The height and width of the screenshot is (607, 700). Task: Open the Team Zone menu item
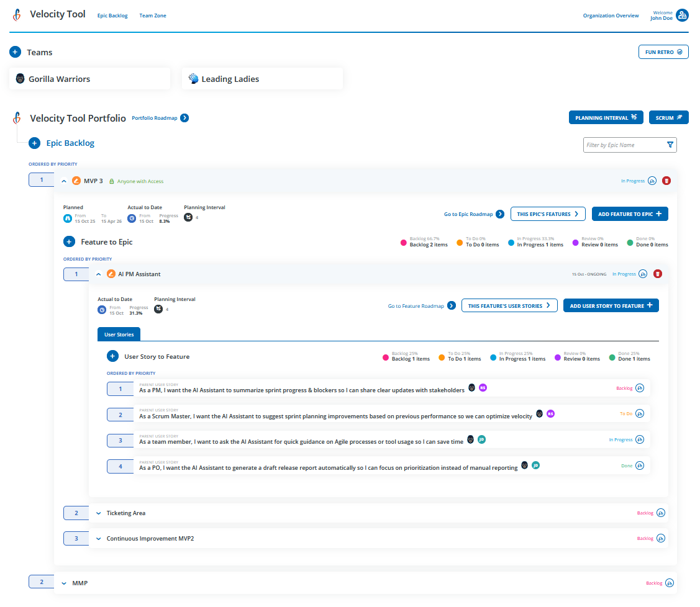coord(152,15)
